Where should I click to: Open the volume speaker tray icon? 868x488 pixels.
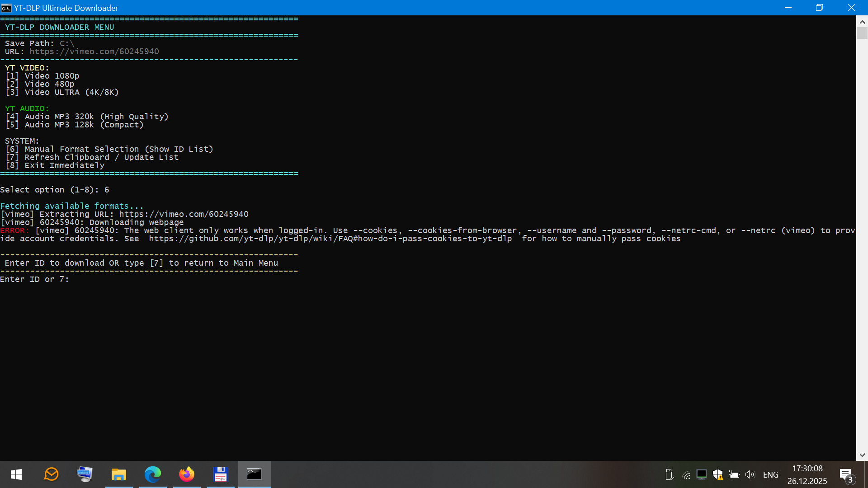750,474
